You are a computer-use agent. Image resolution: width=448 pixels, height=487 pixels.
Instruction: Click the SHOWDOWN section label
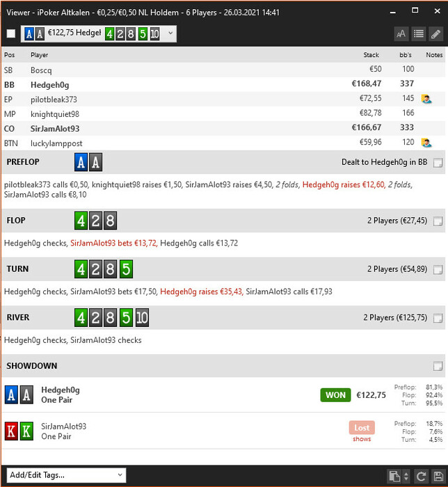pos(32,366)
